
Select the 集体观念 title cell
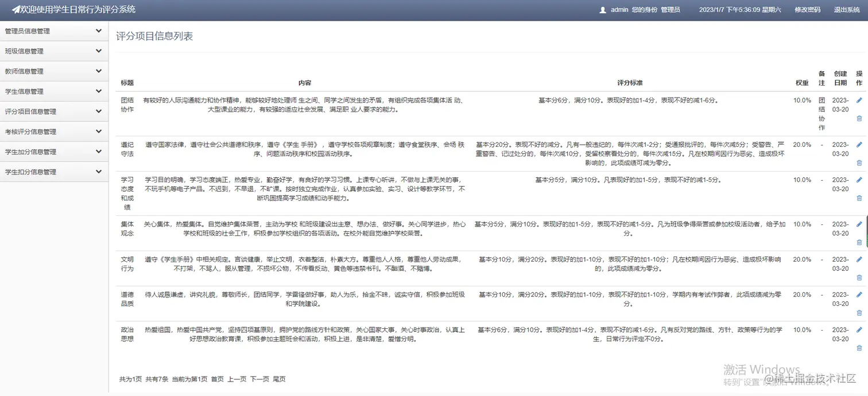point(127,228)
